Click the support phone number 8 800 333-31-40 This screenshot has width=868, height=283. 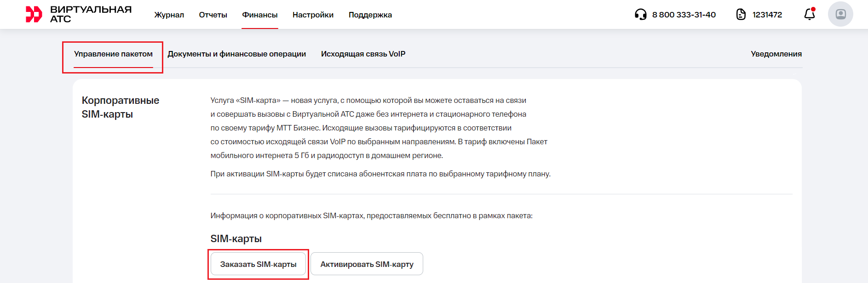(684, 15)
